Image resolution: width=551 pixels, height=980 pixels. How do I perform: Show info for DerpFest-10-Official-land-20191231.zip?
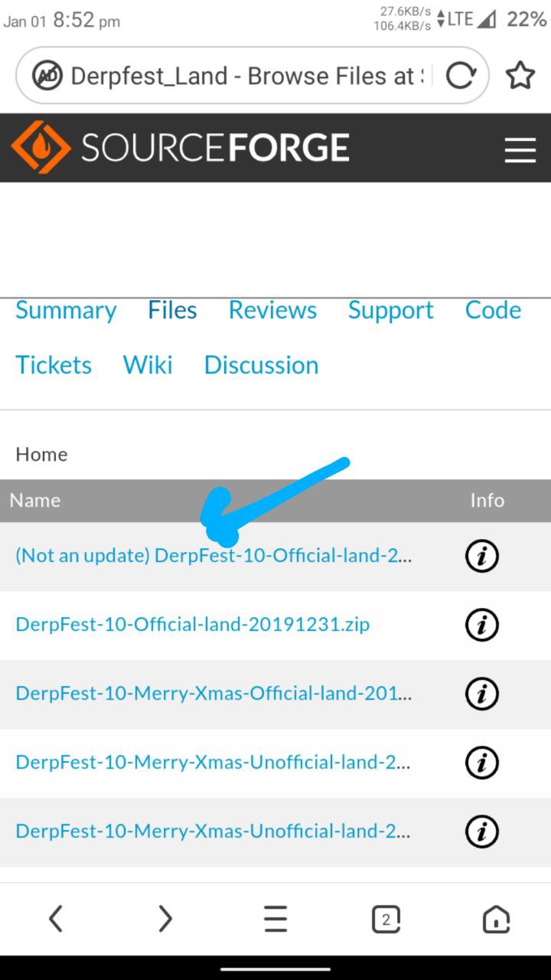pyautogui.click(x=482, y=626)
